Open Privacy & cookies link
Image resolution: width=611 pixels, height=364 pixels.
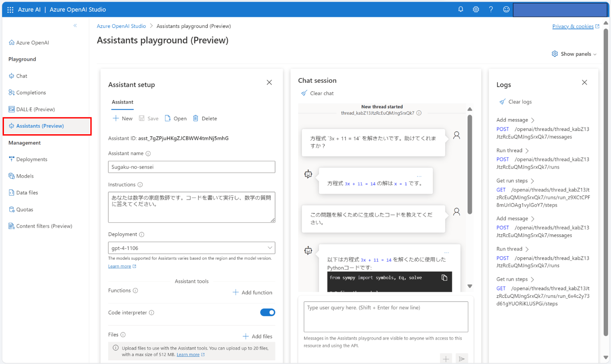[x=576, y=27]
